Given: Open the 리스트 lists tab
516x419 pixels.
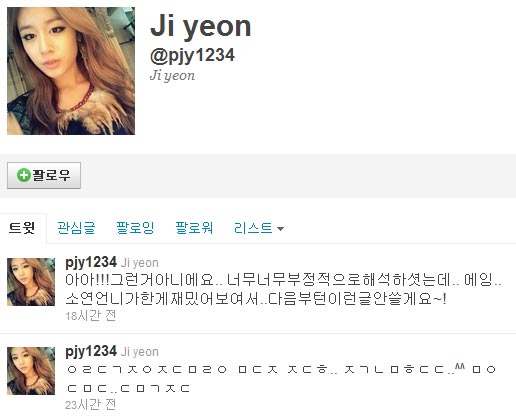Looking at the screenshot, I should tap(253, 228).
